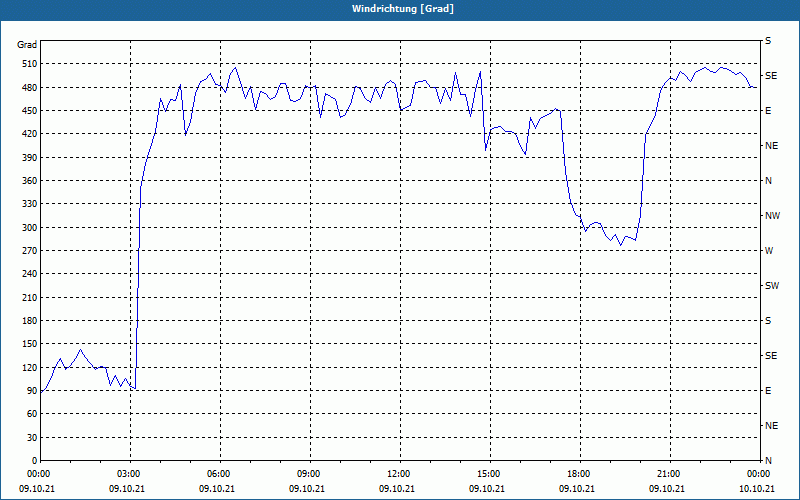Click the 90 y-axis value
Viewport: 800px width, 500px height.
tap(32, 391)
